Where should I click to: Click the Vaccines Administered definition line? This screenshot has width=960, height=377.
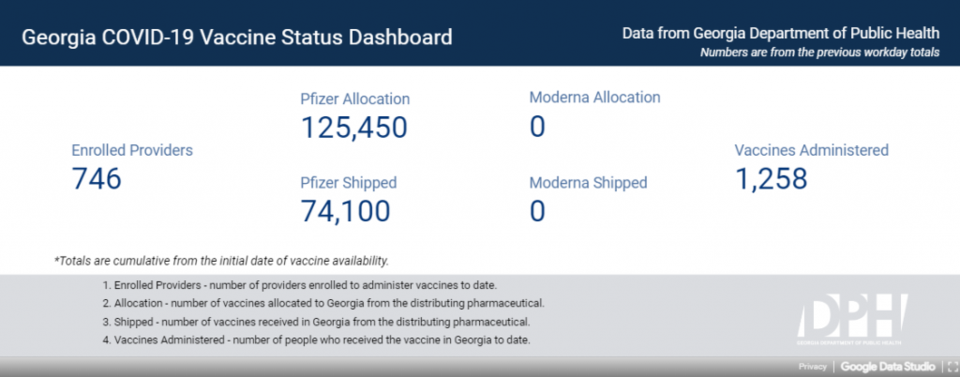coord(317,340)
